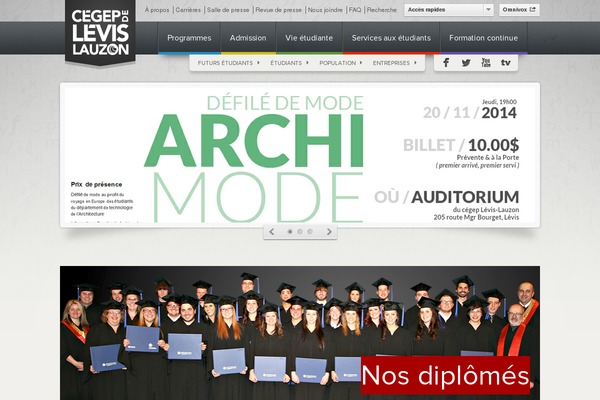600x400 pixels.
Task: Open the Facebook page icon
Action: pos(446,63)
